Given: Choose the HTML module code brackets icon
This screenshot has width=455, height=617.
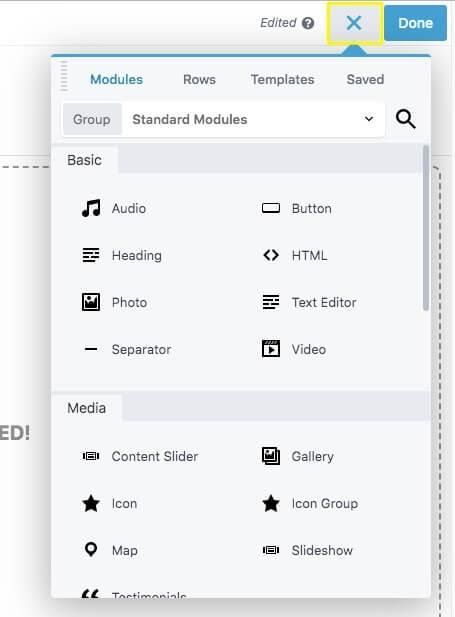Looking at the screenshot, I should pos(271,255).
